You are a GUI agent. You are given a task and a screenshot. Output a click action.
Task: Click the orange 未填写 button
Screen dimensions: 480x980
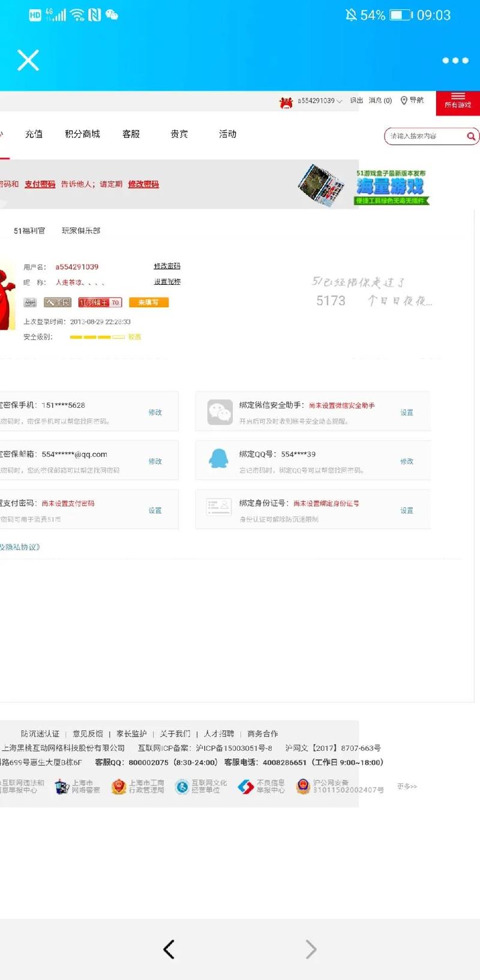(x=149, y=302)
